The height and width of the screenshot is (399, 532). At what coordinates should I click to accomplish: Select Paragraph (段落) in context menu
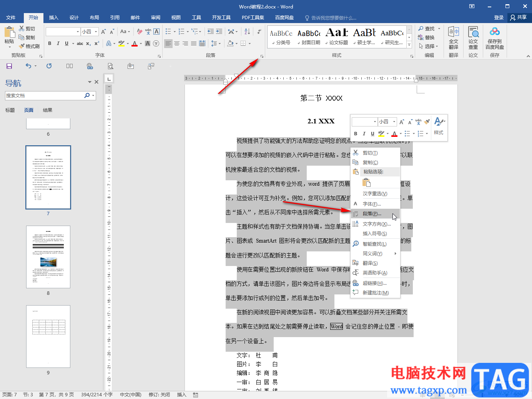pos(376,214)
